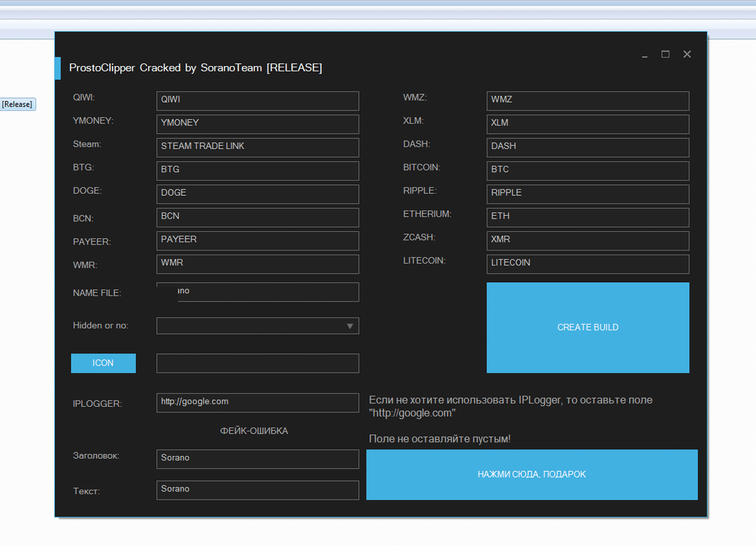Focus the PAYEER input box

point(257,241)
